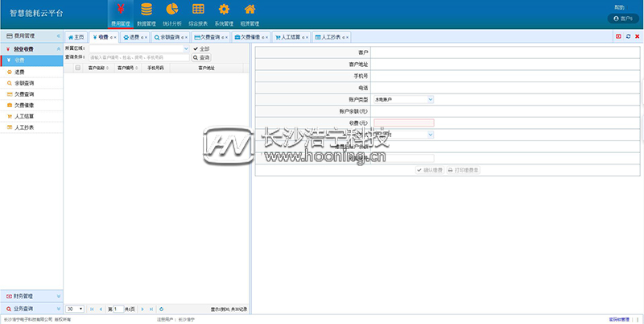Expand the 财务管理 sidebar section
This screenshot has width=644, height=324.
[x=31, y=297]
